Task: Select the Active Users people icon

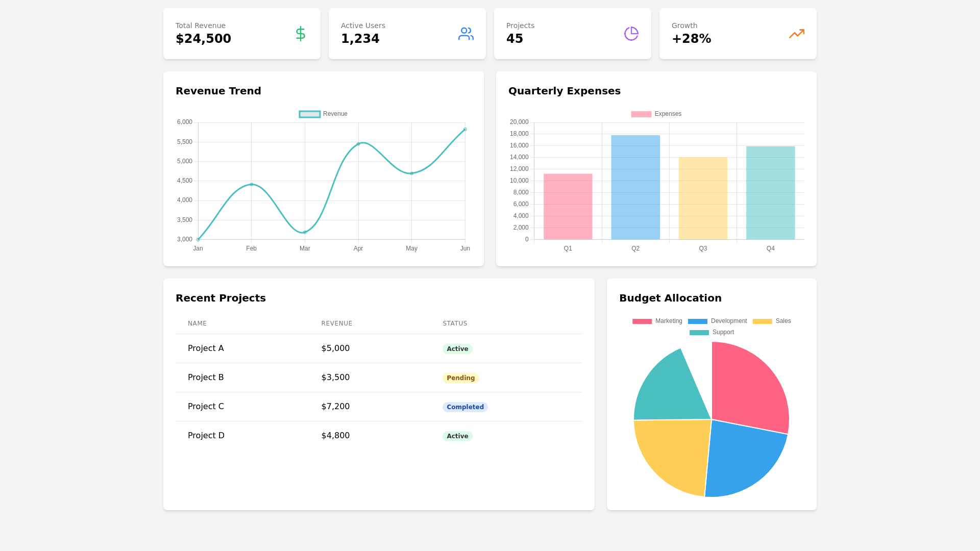Action: 465,34
